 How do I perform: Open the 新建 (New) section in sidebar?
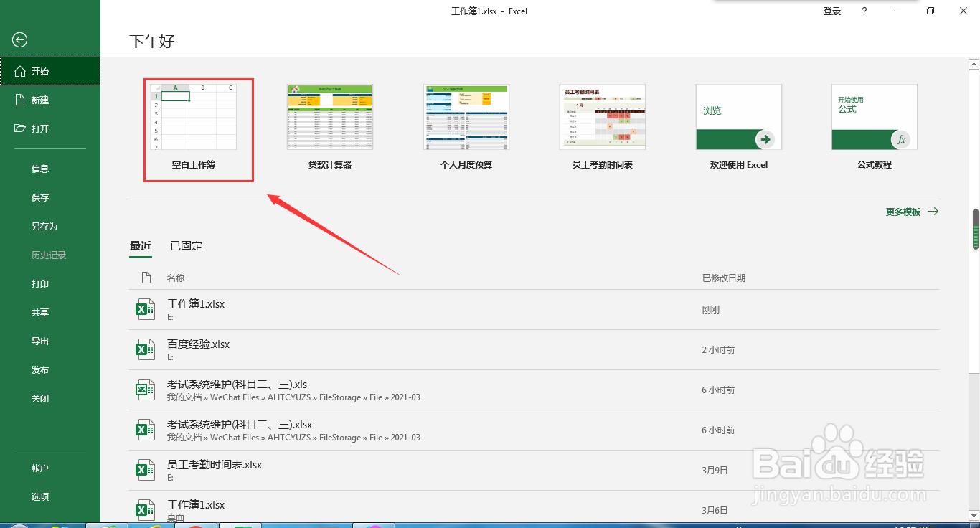click(40, 100)
